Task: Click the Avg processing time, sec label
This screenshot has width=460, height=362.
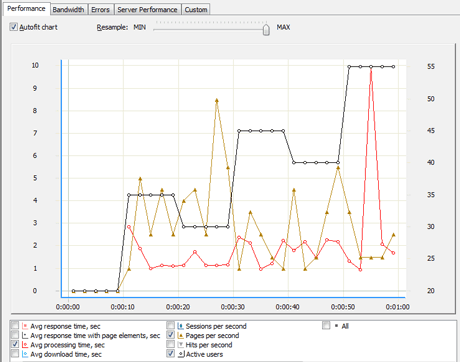Action: [x=67, y=345]
